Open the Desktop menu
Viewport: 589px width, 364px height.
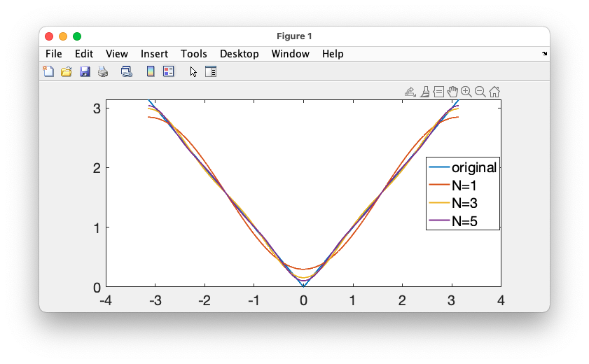(240, 54)
